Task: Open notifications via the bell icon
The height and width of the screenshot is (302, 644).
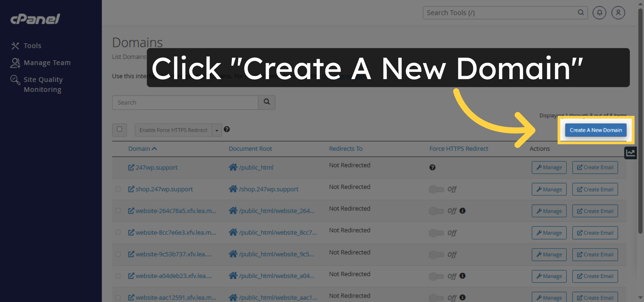Action: (599, 12)
